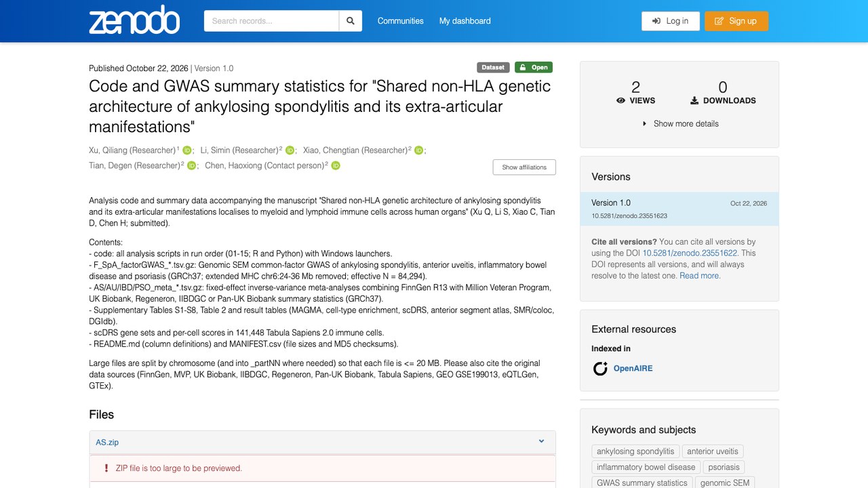Click the DOWNLOADS statistic label
Viewport: 868px width, 488px height.
[723, 100]
